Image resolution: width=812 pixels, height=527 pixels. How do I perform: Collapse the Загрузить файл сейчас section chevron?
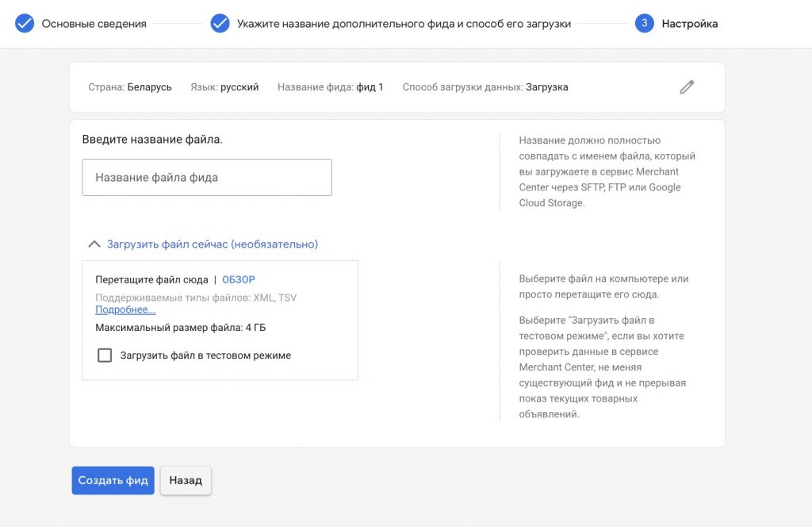[x=94, y=244]
